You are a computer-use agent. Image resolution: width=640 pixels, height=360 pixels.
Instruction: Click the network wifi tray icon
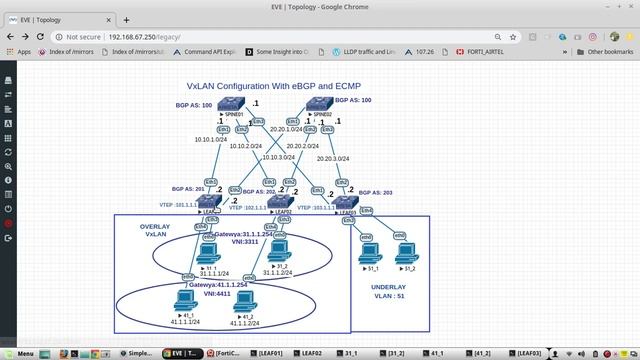point(569,354)
